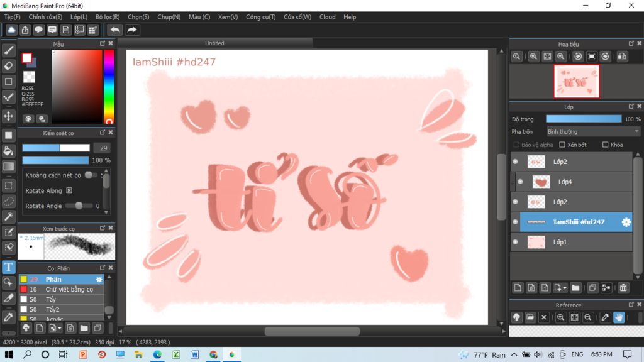
Task: Toggle the Xén bớt checkbox
Action: point(562,145)
